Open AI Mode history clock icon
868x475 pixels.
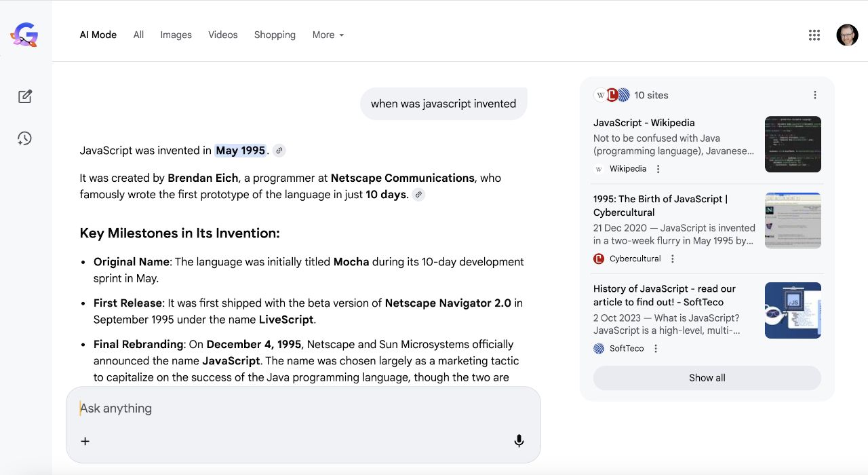pyautogui.click(x=25, y=138)
